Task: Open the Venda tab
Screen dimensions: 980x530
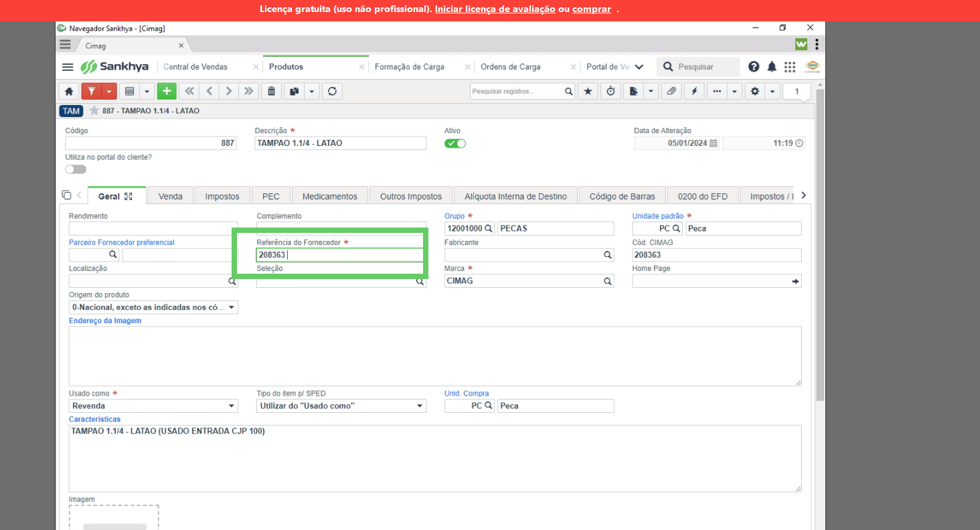Action: [171, 196]
